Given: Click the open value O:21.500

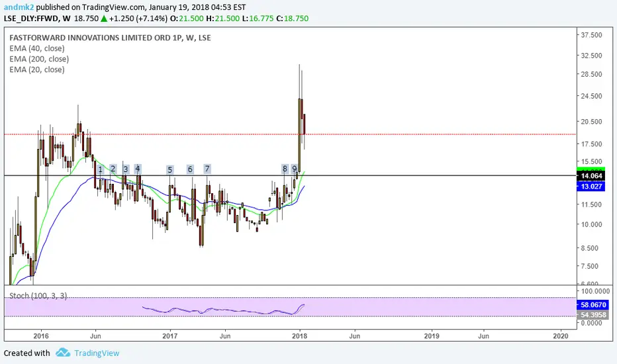Looking at the screenshot, I should [x=187, y=19].
